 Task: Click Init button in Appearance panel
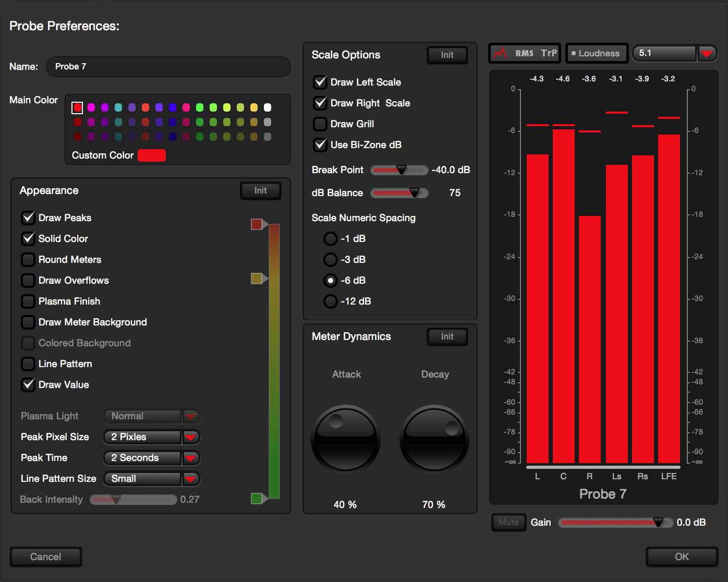tap(261, 191)
